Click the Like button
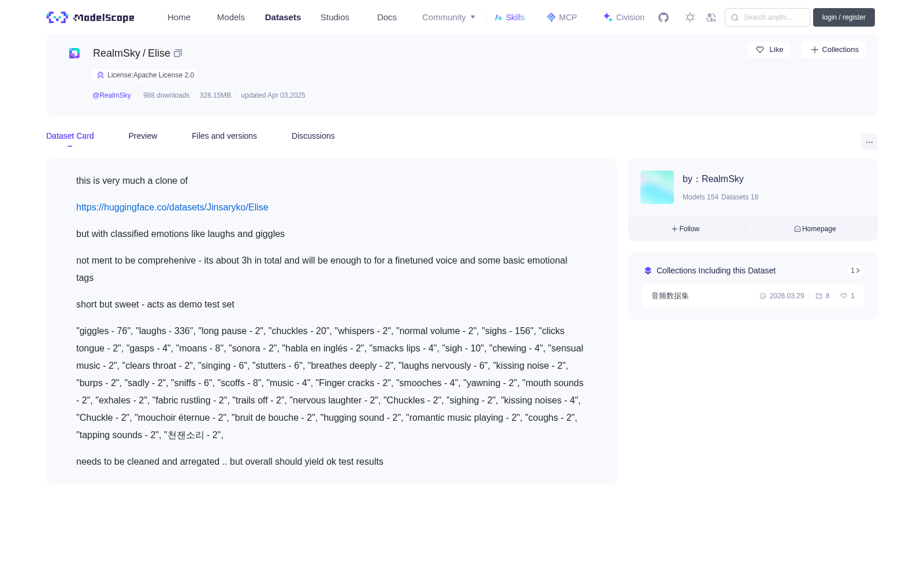Viewport: 924px width, 578px height. tap(769, 50)
